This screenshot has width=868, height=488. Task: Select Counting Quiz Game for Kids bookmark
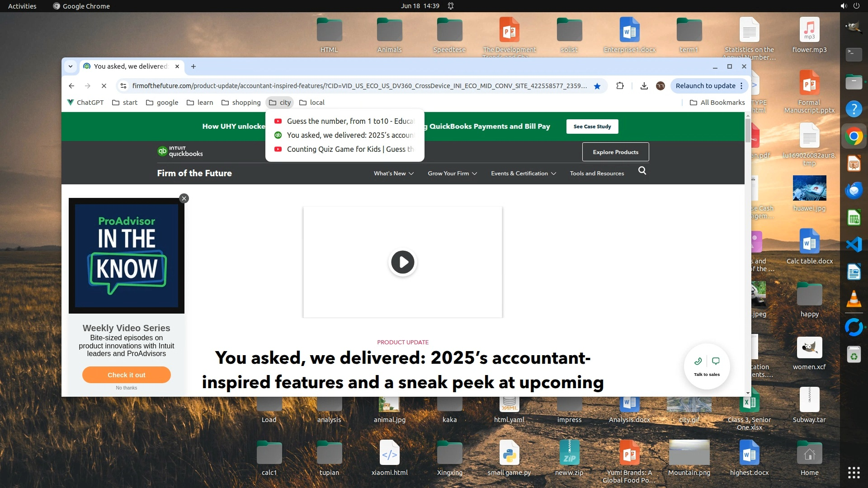tap(350, 149)
